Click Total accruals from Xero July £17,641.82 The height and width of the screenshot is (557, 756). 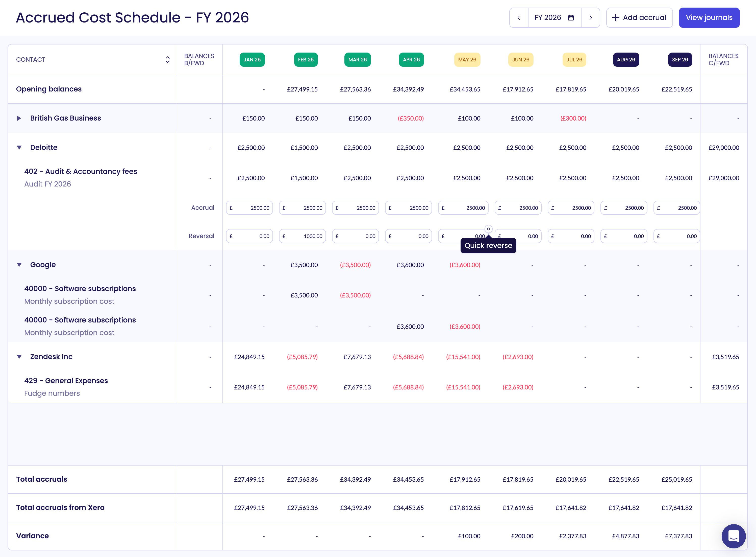(x=571, y=508)
